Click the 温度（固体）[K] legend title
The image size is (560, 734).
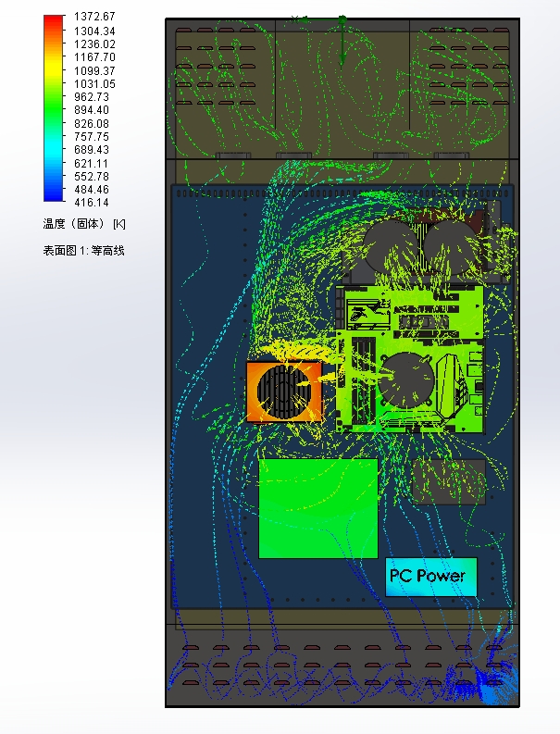pos(84,224)
